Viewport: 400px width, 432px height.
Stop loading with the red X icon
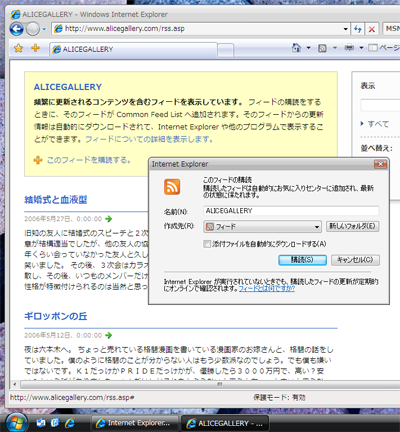click(372, 29)
